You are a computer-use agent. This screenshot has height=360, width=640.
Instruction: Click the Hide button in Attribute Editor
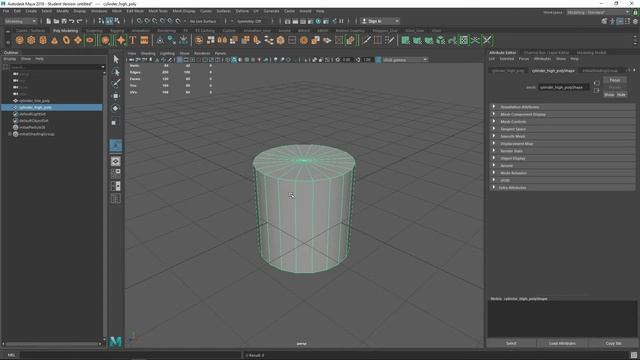pos(621,95)
